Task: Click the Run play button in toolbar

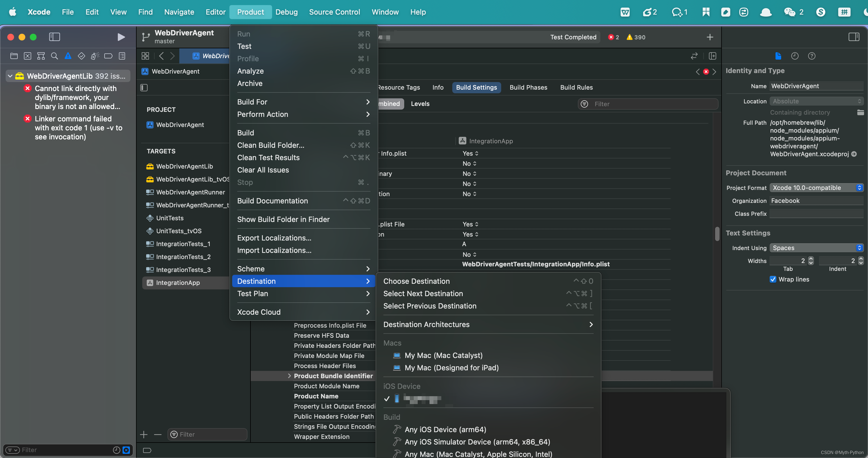Action: point(121,37)
